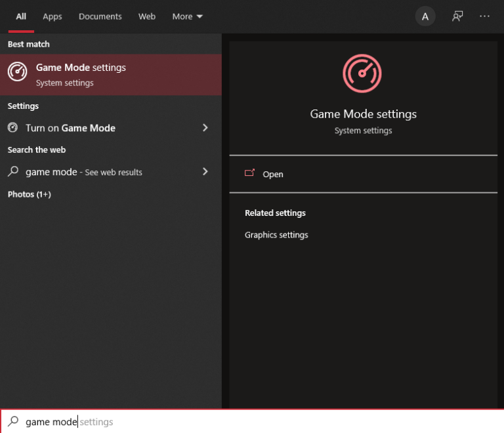Click the Search the web header
This screenshot has height=433, width=504.
point(37,150)
